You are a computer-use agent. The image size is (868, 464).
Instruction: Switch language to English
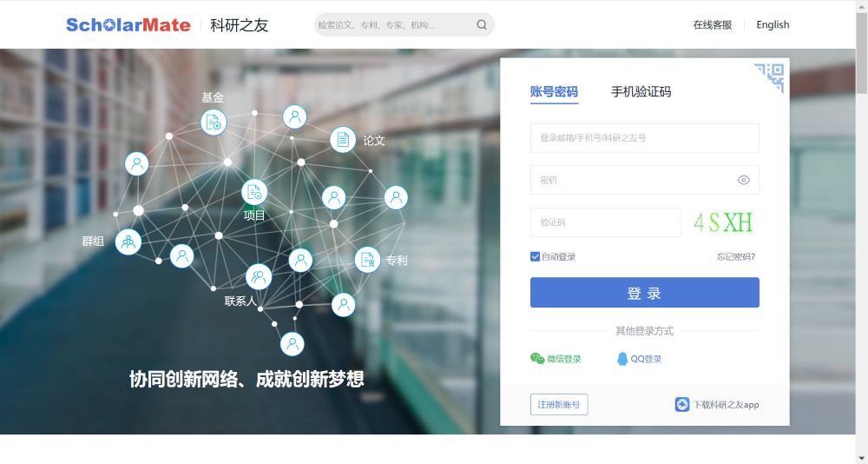tap(773, 25)
